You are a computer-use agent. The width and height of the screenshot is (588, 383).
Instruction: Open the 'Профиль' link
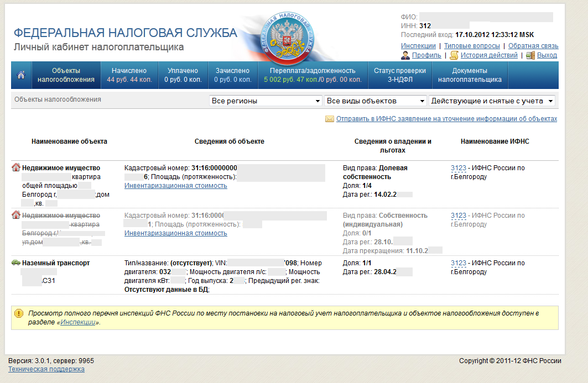pos(426,55)
